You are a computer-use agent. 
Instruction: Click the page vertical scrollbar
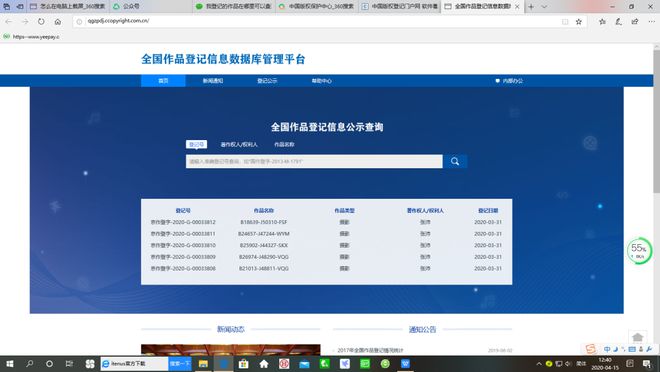(656, 122)
